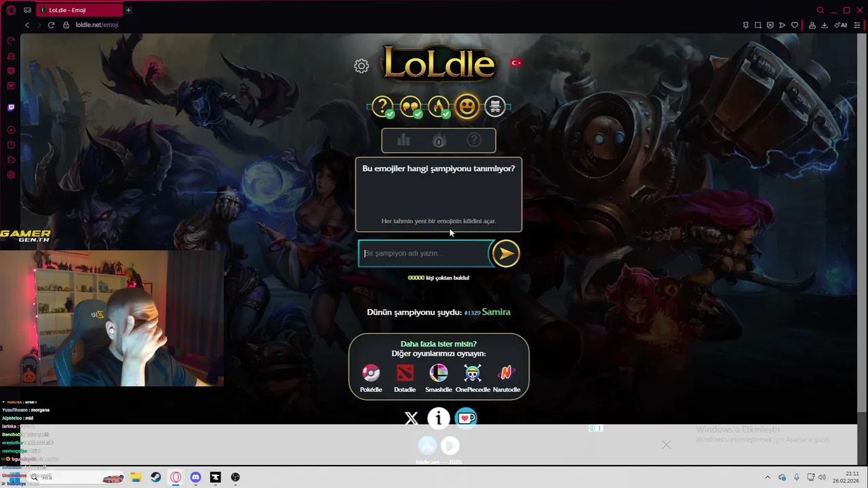The height and width of the screenshot is (488, 868).
Task: Open the Ko-fi support cup icon
Action: pos(466,419)
